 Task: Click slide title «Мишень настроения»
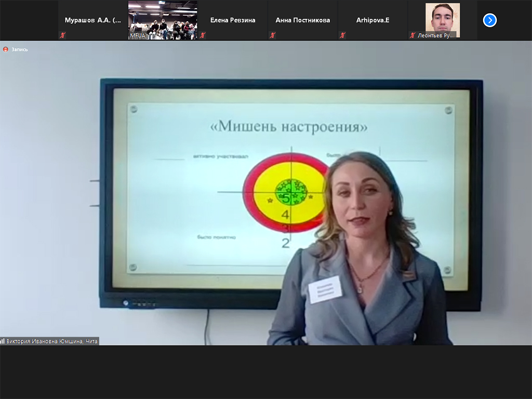tap(289, 126)
